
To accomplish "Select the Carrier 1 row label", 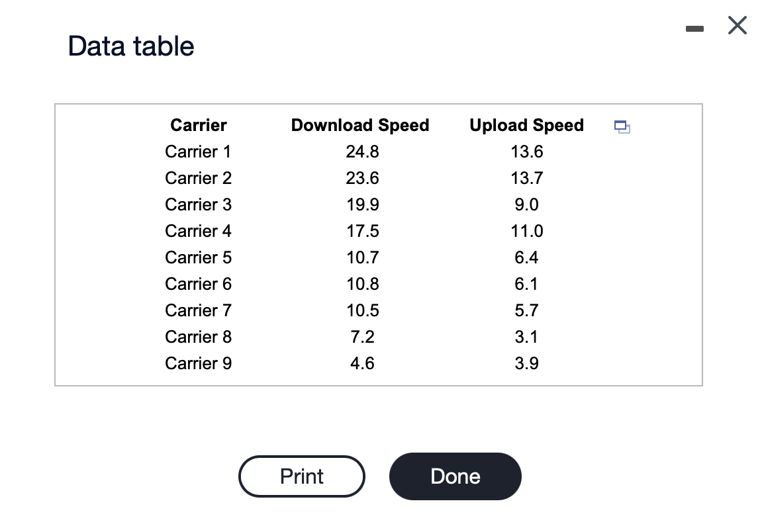I will (197, 152).
